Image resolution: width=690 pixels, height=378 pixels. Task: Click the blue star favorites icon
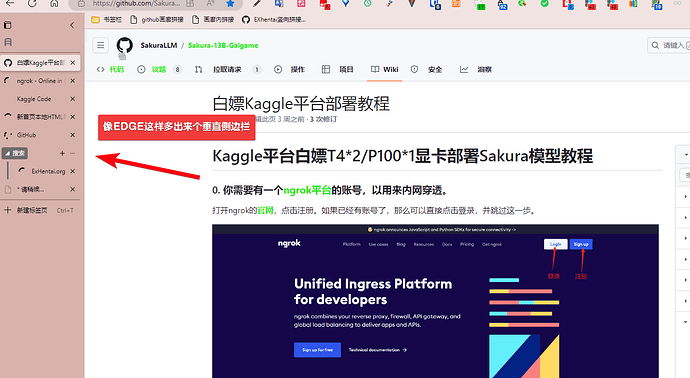point(230,4)
